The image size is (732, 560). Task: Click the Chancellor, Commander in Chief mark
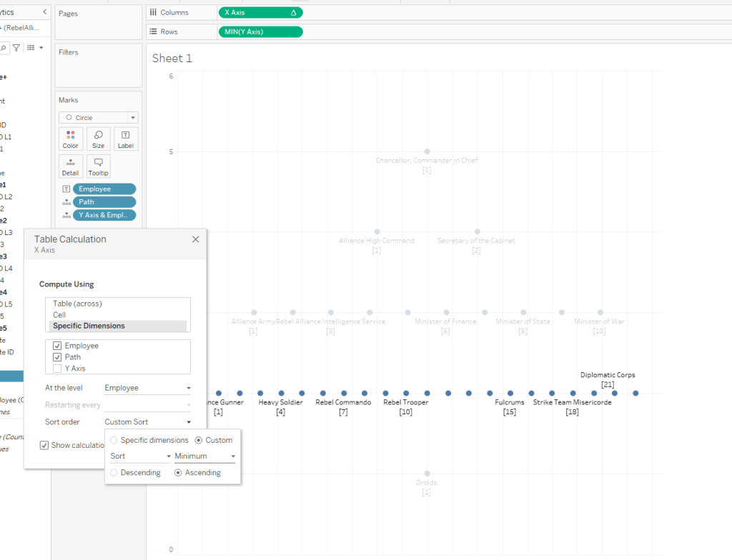click(427, 151)
